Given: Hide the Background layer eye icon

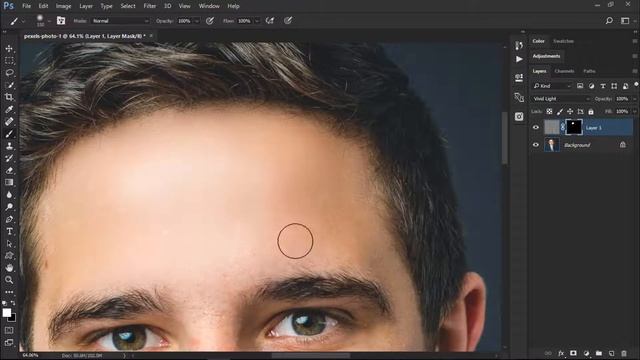Looking at the screenshot, I should [x=536, y=145].
